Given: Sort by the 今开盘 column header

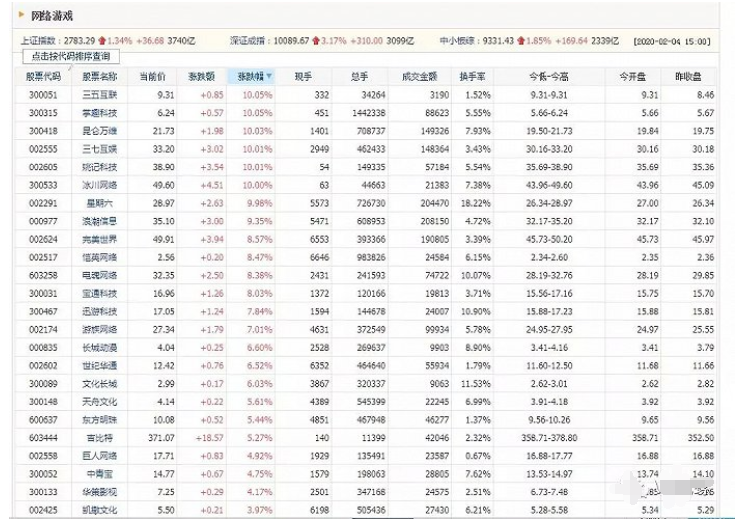Looking at the screenshot, I should coord(632,77).
